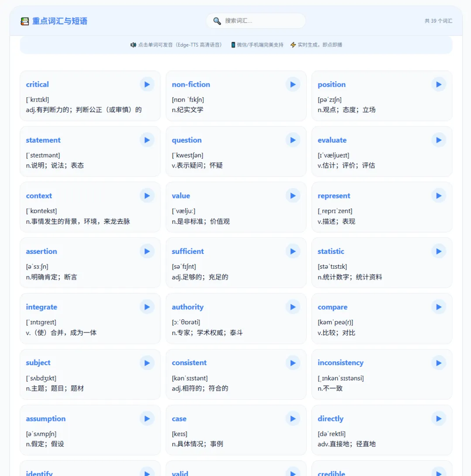Play audio for the word context
Viewport: 471px width, 476px height.
click(147, 196)
